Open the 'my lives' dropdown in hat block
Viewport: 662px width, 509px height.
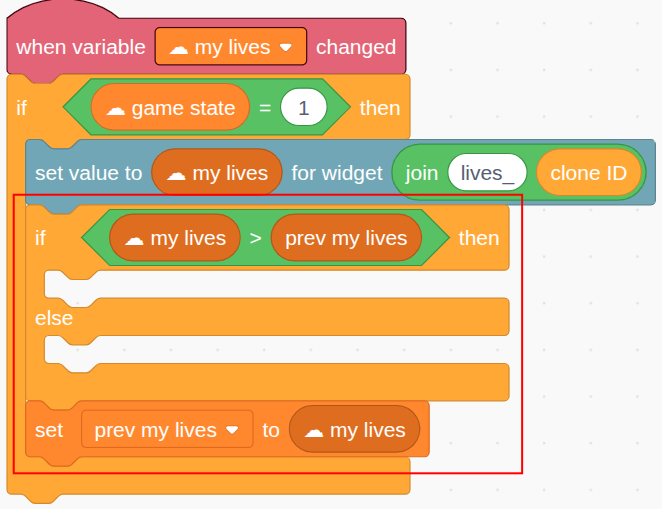[231, 46]
